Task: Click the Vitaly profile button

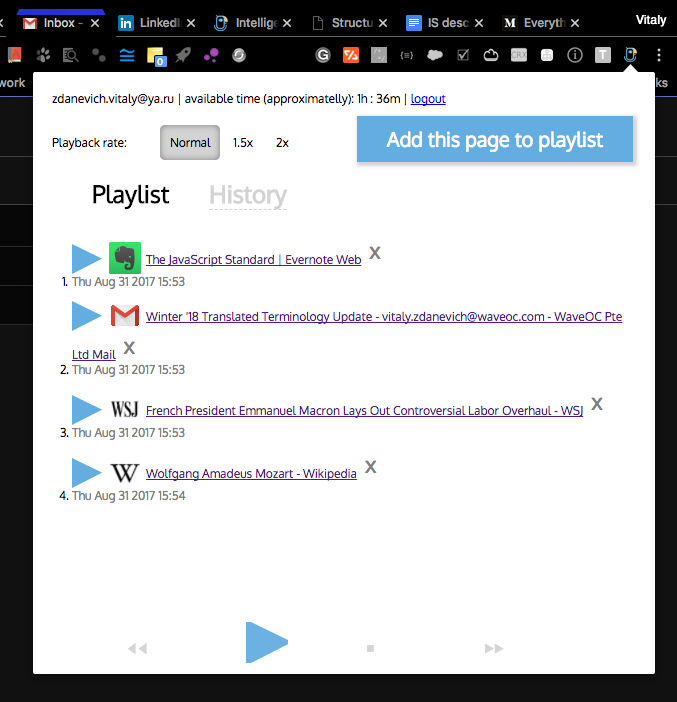Action: (651, 20)
